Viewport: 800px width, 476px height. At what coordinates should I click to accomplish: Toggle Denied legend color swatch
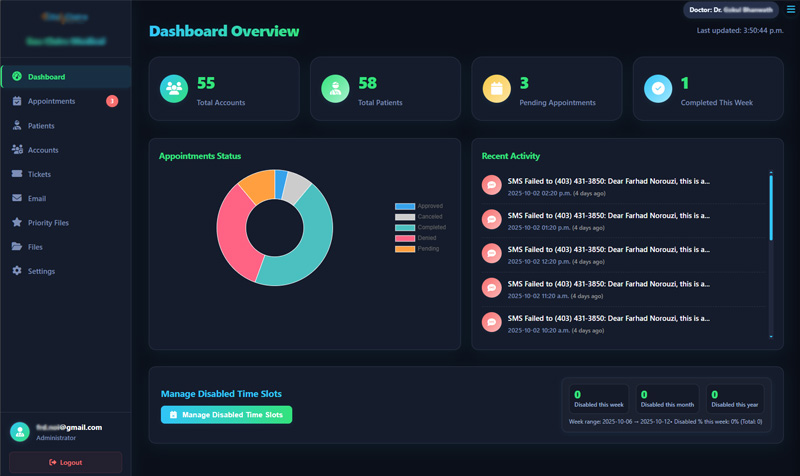point(405,238)
